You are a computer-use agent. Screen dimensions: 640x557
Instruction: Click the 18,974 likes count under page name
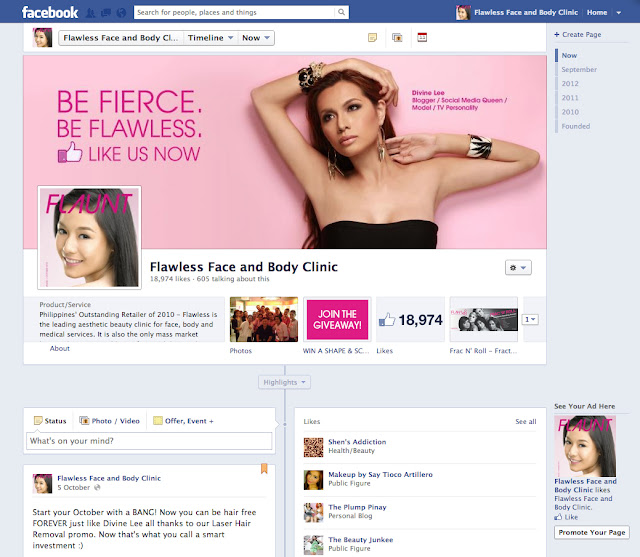(170, 279)
